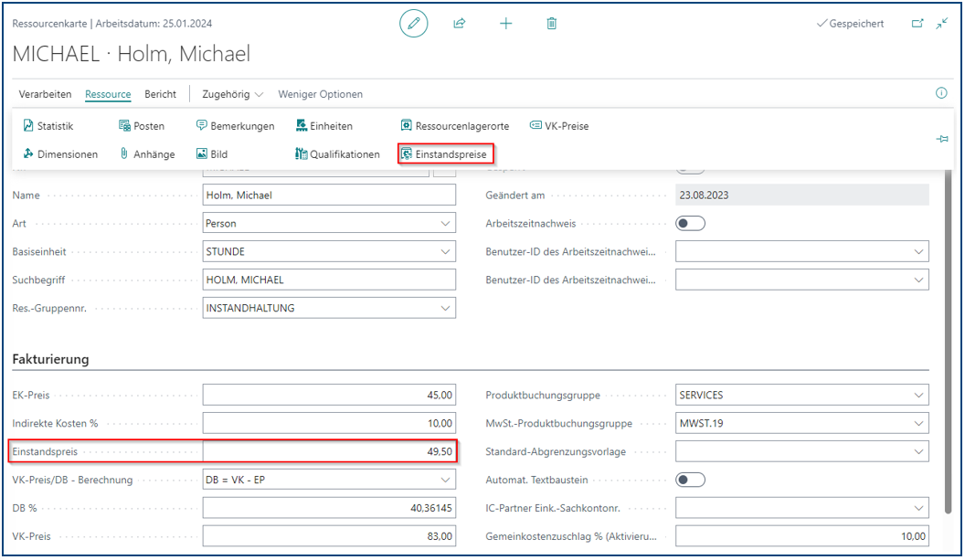Screen dimensions: 965x560
Task: Open Ressourcenlagerorte
Action: click(455, 125)
